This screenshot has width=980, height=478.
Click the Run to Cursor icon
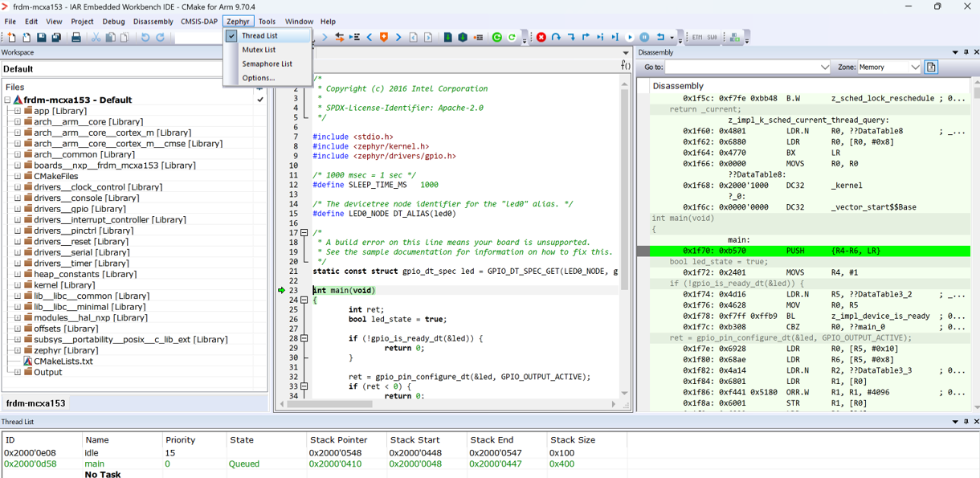615,37
